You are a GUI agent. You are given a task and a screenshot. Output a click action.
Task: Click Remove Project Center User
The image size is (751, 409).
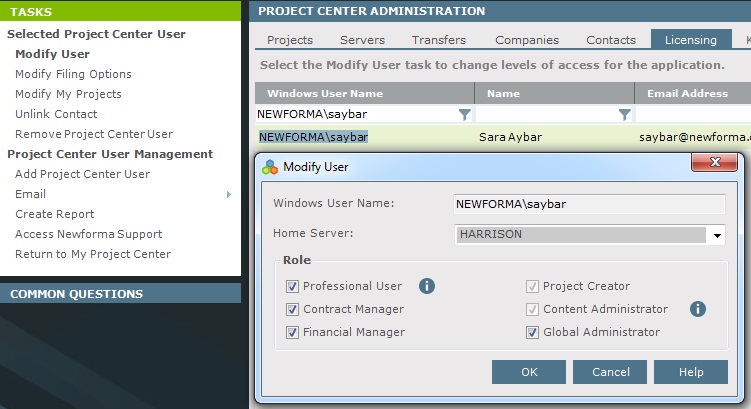(94, 134)
